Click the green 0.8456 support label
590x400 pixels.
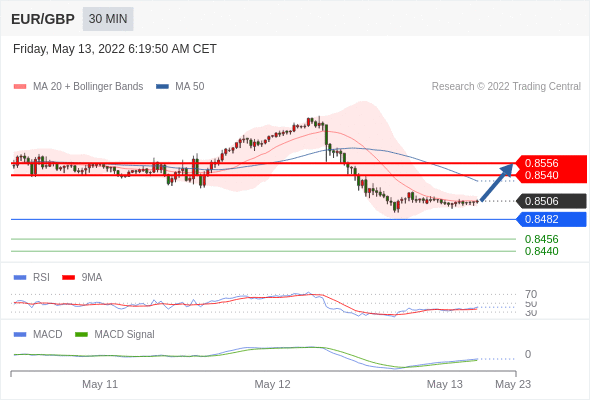[x=541, y=239]
